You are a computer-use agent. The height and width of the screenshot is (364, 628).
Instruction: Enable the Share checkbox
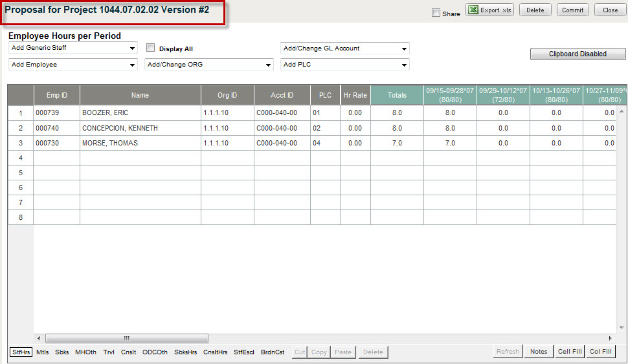436,13
